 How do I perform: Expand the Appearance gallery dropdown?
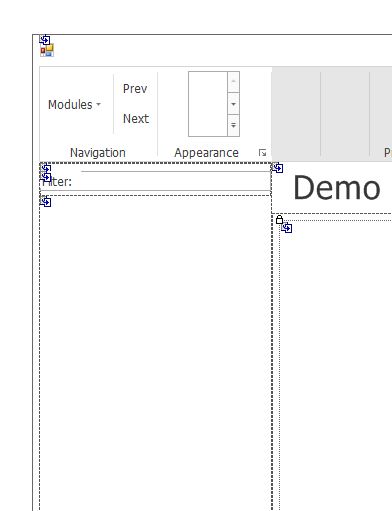point(233,125)
